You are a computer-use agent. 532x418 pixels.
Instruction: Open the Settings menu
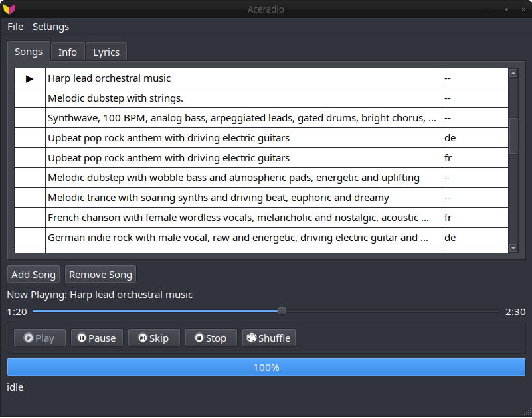(x=50, y=27)
